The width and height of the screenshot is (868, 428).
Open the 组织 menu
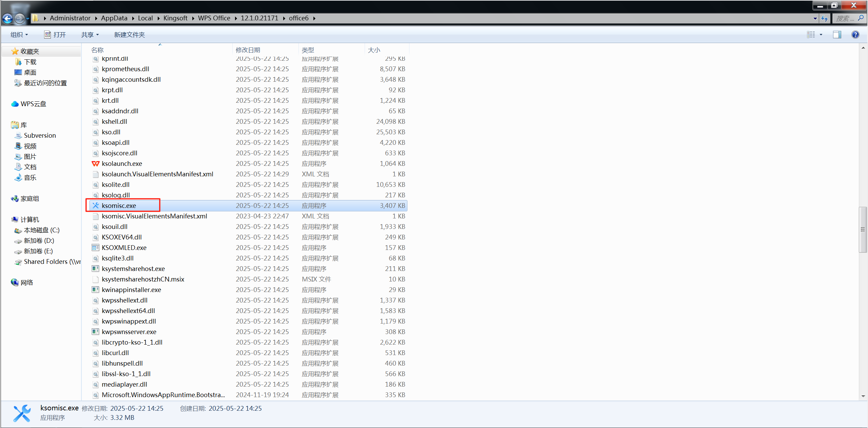tap(19, 35)
